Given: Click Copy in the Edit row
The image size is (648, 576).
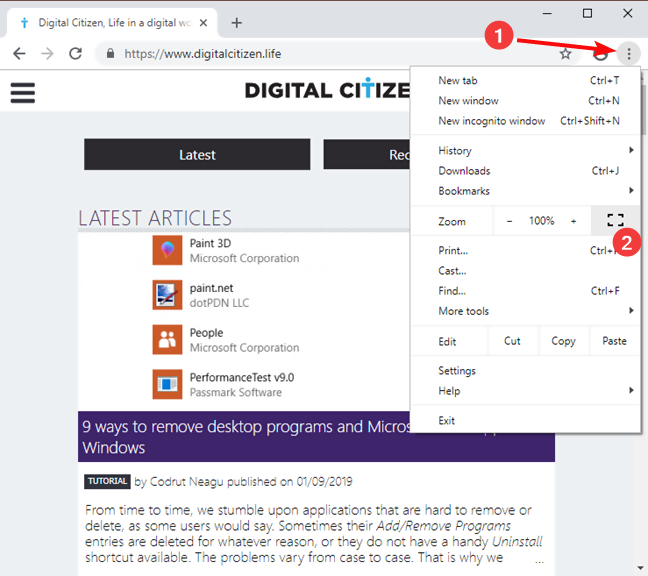Looking at the screenshot, I should 563,341.
